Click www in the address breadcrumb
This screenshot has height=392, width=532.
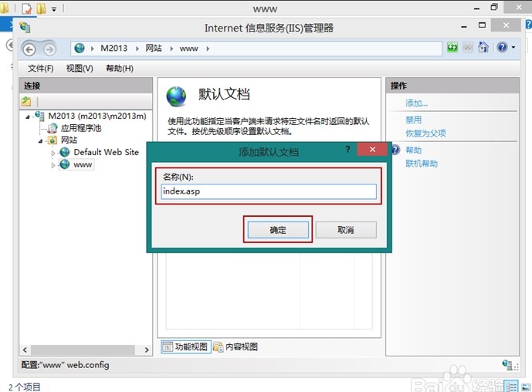point(188,49)
